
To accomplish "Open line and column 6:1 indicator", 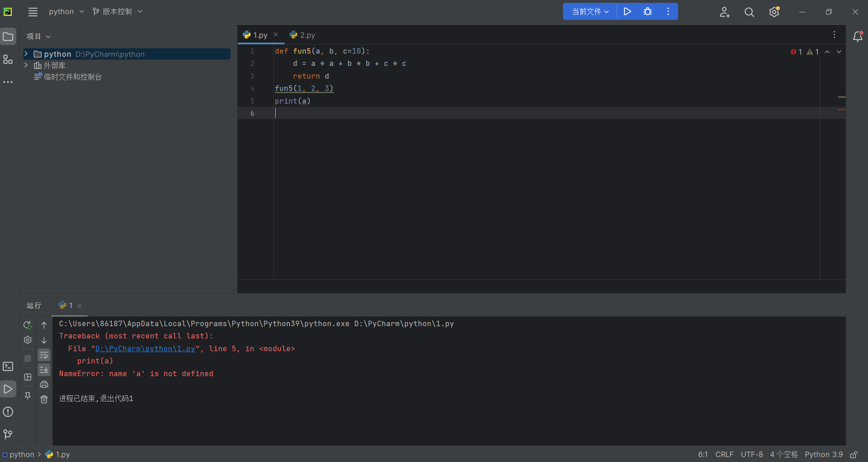I will pos(703,454).
